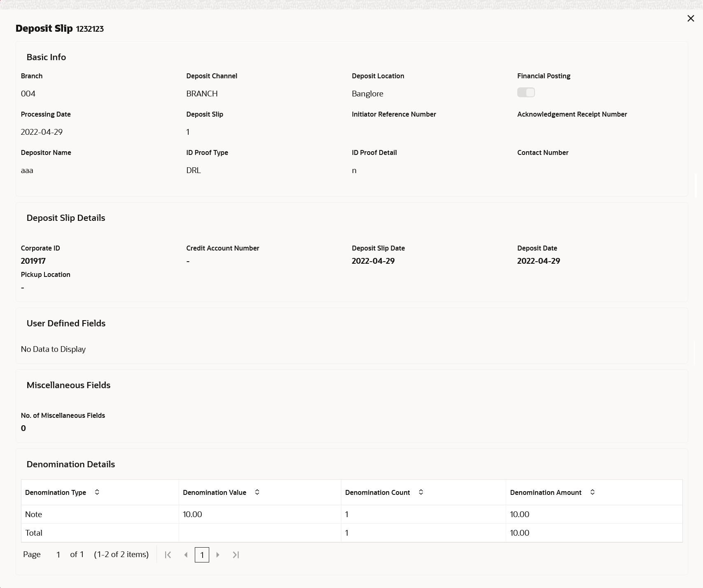This screenshot has width=703, height=588.
Task: Click the Denomination Details heading
Action: (x=71, y=464)
